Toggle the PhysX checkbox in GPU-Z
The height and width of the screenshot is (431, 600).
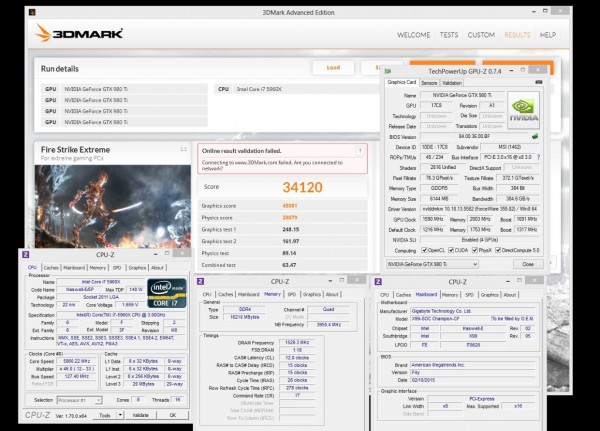click(475, 250)
